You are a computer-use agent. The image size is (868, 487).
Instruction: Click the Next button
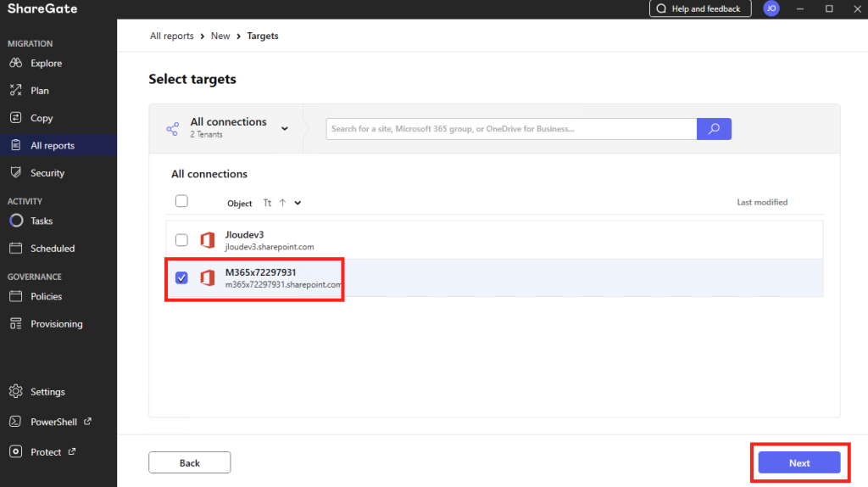tap(799, 462)
